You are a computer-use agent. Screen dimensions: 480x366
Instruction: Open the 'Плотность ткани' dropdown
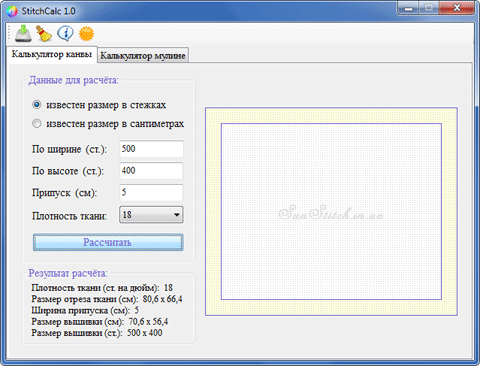pos(151,215)
